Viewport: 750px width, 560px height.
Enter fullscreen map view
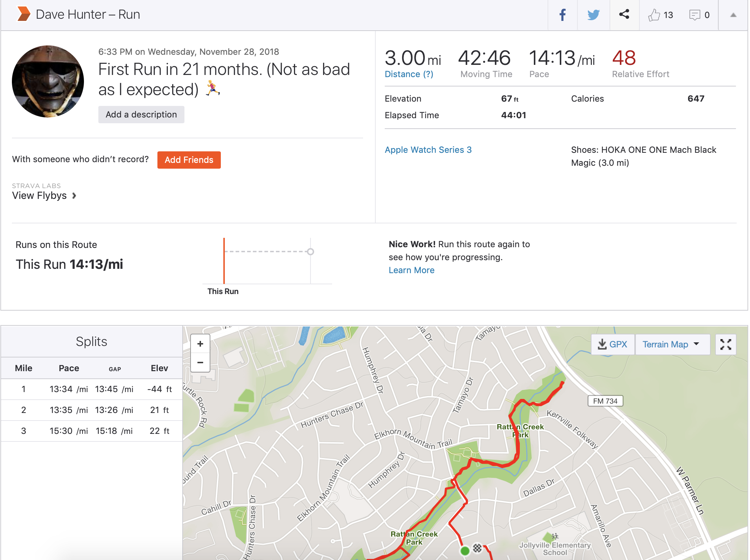pyautogui.click(x=726, y=345)
